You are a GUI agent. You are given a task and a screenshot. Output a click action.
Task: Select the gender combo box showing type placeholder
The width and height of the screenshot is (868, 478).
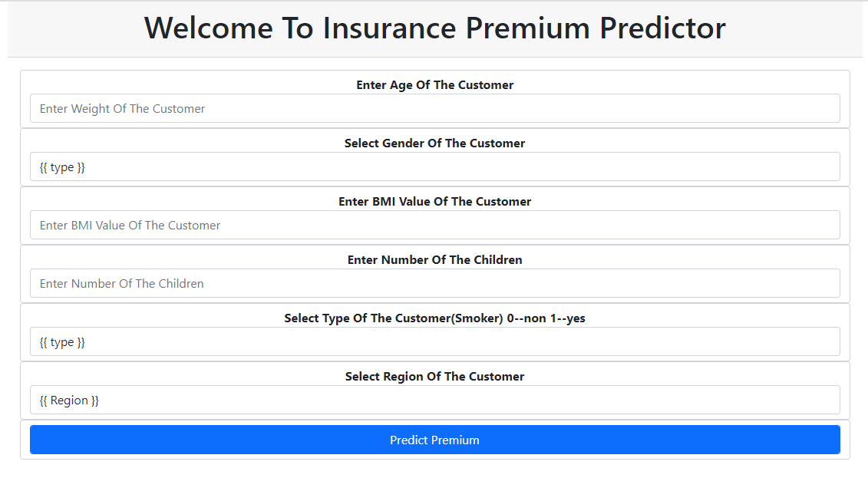click(x=434, y=166)
